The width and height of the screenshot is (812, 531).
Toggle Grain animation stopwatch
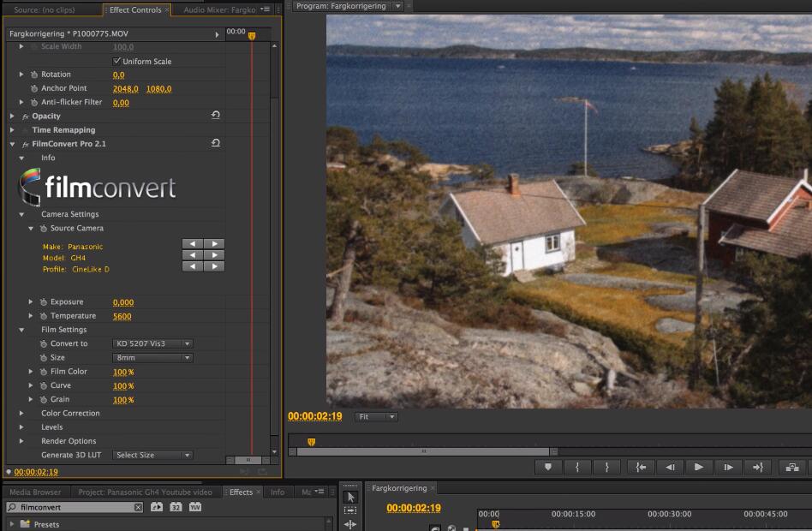click(44, 400)
